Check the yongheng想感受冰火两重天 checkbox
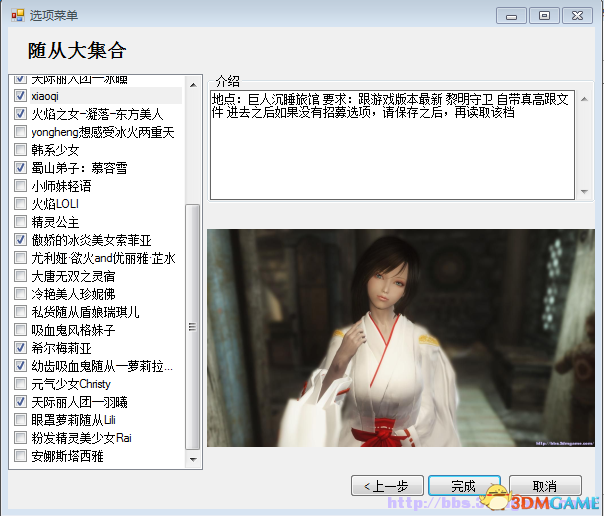 20,132
